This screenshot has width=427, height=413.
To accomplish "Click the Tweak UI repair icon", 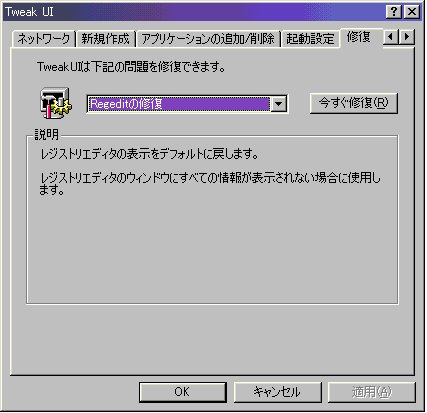I will pos(55,103).
